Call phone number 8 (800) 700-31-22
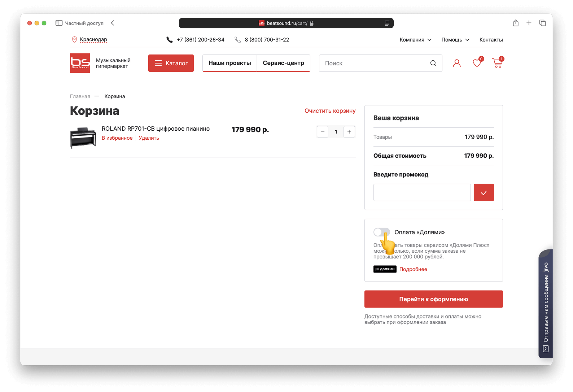573x392 pixels. pos(267,40)
